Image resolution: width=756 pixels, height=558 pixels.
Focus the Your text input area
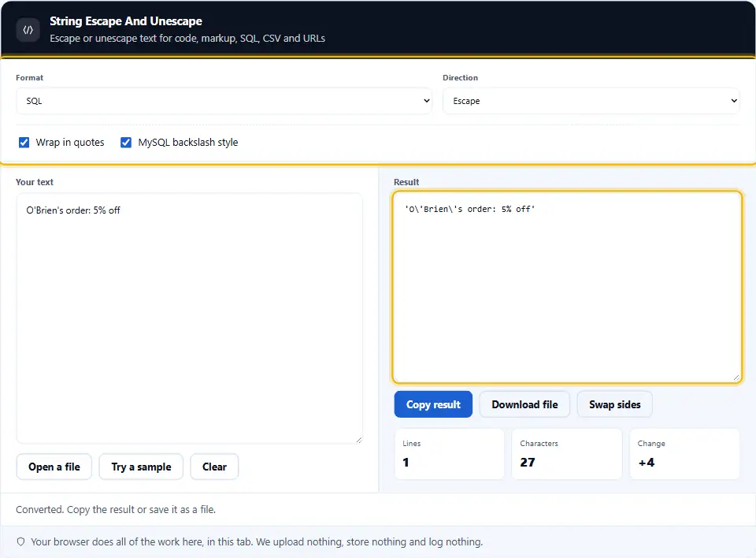[190, 318]
